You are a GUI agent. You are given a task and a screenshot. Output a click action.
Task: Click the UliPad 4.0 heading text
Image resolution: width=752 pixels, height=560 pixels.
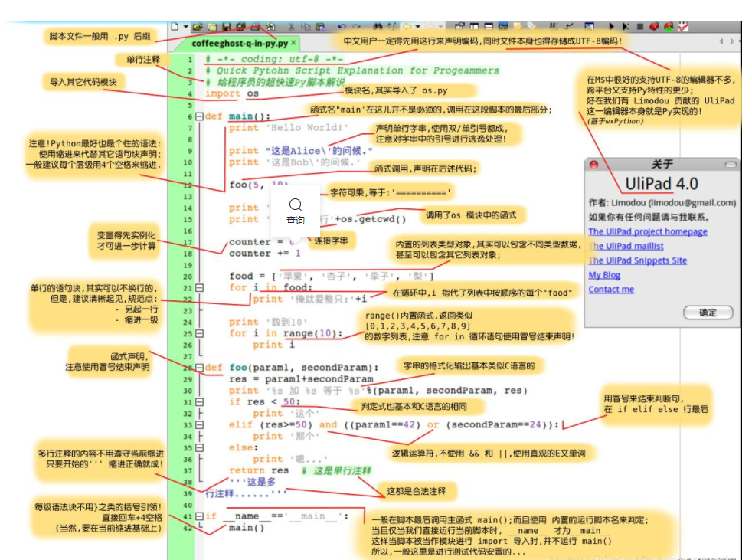[x=662, y=184]
